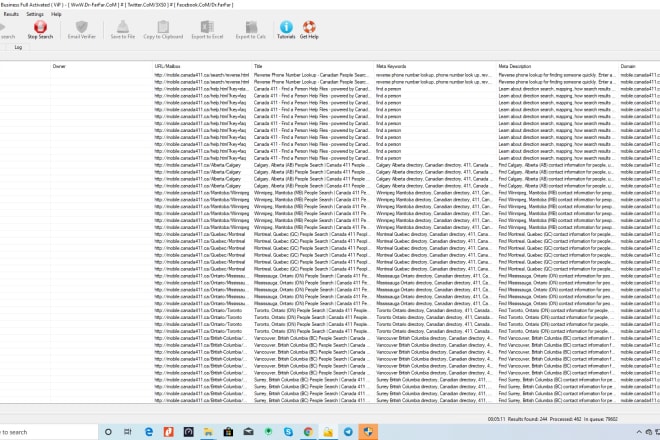Open the Mail app from taskbar

(x=248, y=432)
